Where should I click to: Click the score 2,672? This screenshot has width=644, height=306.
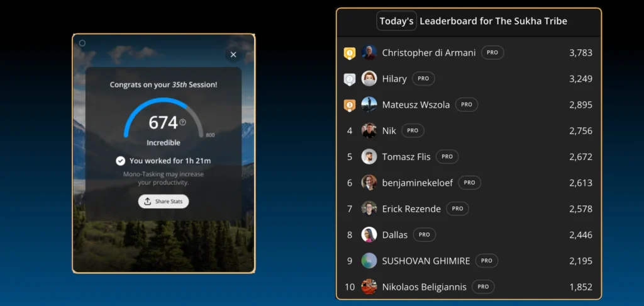point(580,157)
